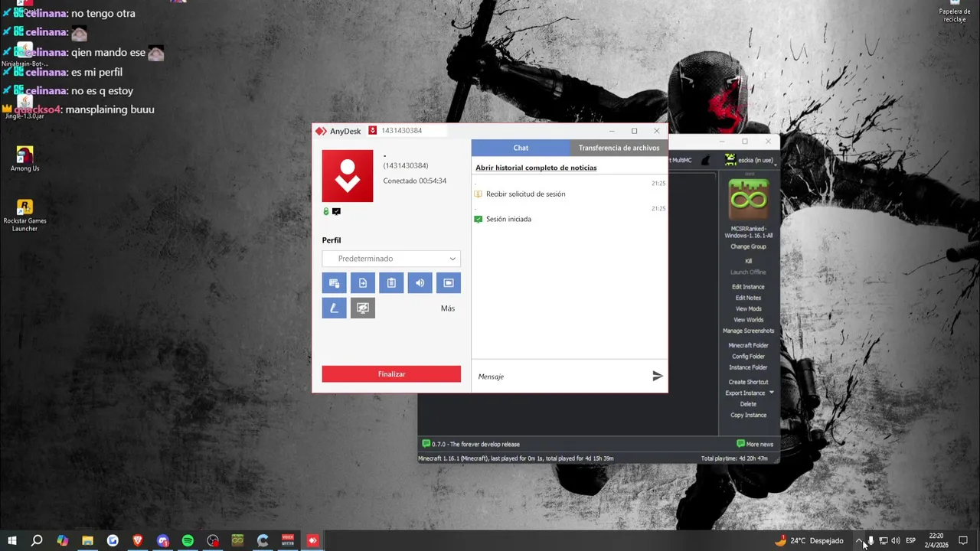This screenshot has width=980, height=551.
Task: Open Instance Folder in MultiMC
Action: [748, 367]
